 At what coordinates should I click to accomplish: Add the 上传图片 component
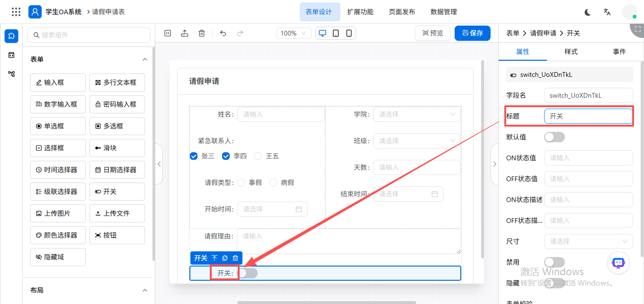click(58, 213)
